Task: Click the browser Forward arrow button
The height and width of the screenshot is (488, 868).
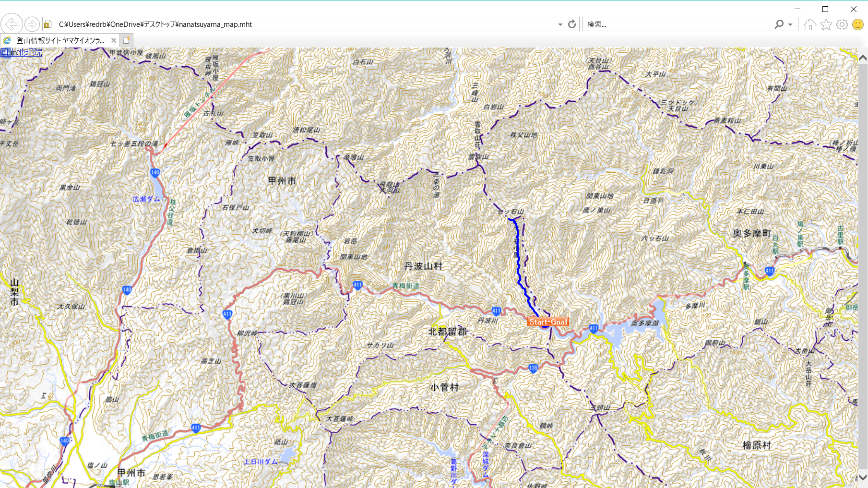Action: coord(32,24)
